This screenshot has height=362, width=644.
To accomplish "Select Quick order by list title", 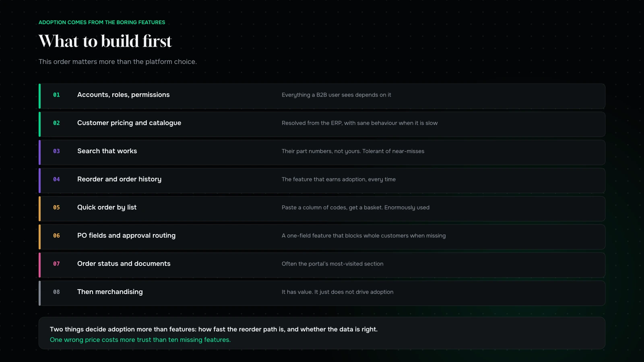I will coord(107,208).
